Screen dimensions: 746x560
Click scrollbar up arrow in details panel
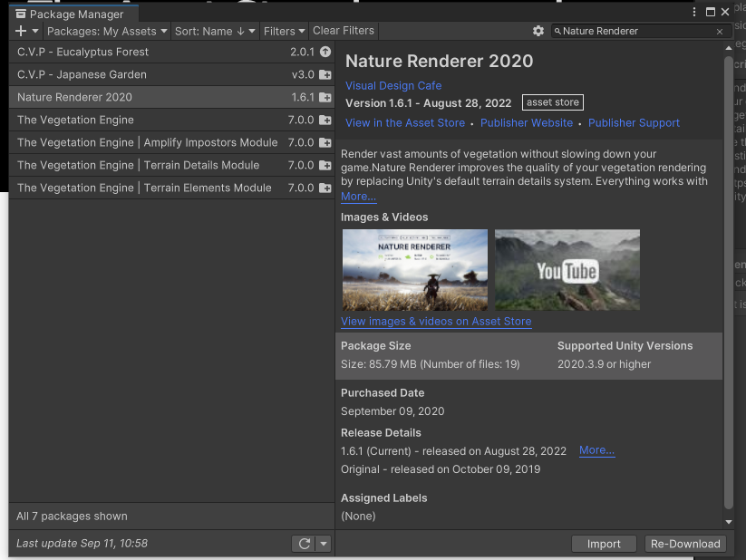point(729,48)
